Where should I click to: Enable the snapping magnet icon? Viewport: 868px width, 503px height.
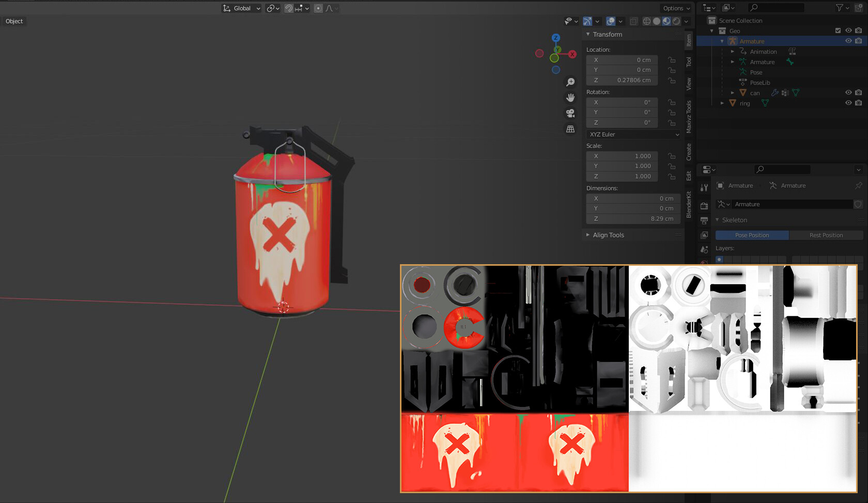pyautogui.click(x=289, y=8)
